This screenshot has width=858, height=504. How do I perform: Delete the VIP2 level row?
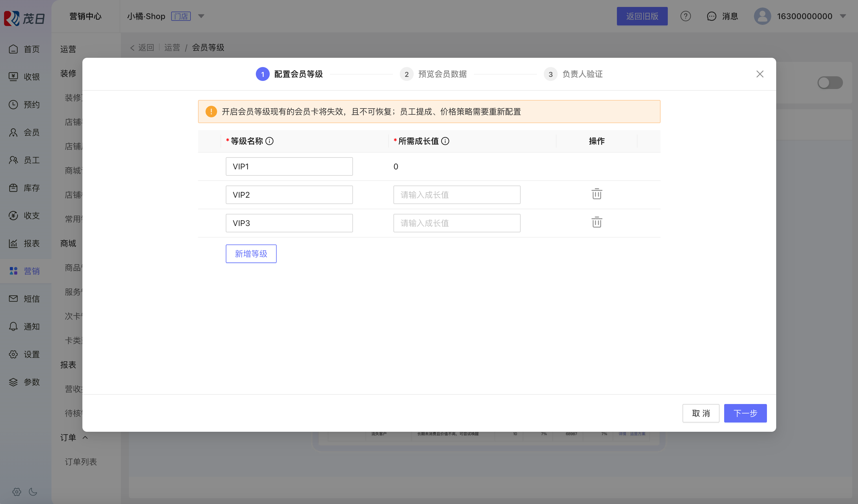(x=596, y=194)
